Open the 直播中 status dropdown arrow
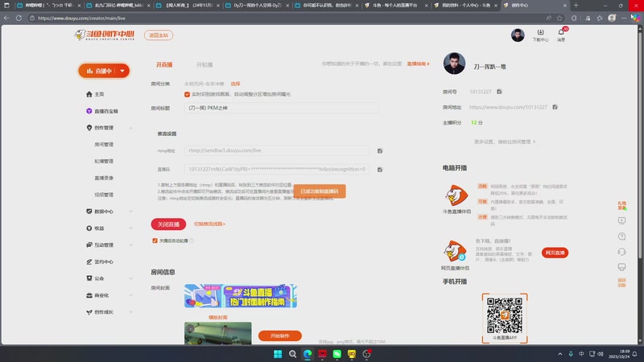 tap(122, 71)
